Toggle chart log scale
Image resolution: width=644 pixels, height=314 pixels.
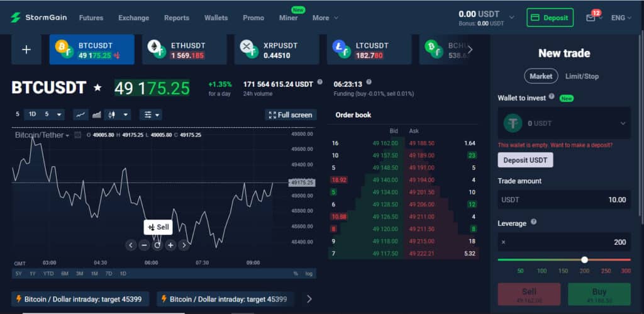[x=309, y=274]
